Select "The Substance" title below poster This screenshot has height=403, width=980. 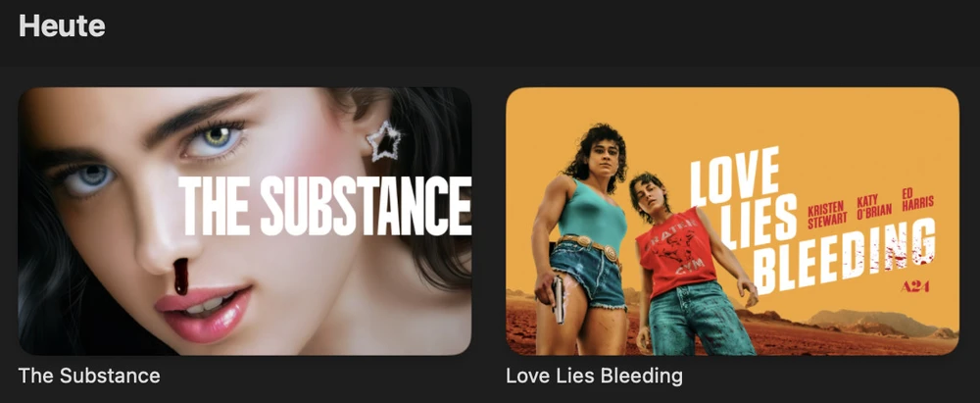(x=89, y=376)
